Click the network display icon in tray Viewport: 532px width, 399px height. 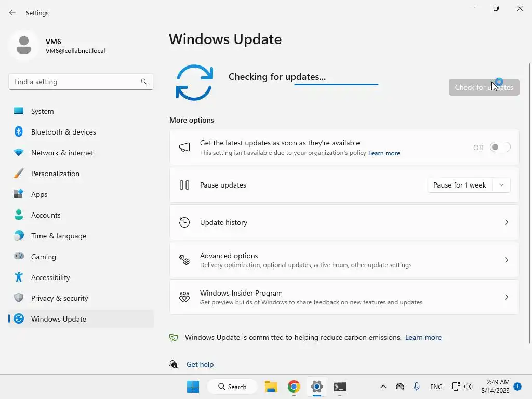[456, 387]
